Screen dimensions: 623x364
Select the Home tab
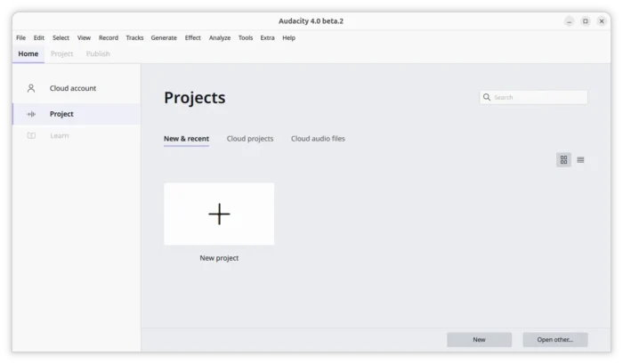click(x=28, y=53)
